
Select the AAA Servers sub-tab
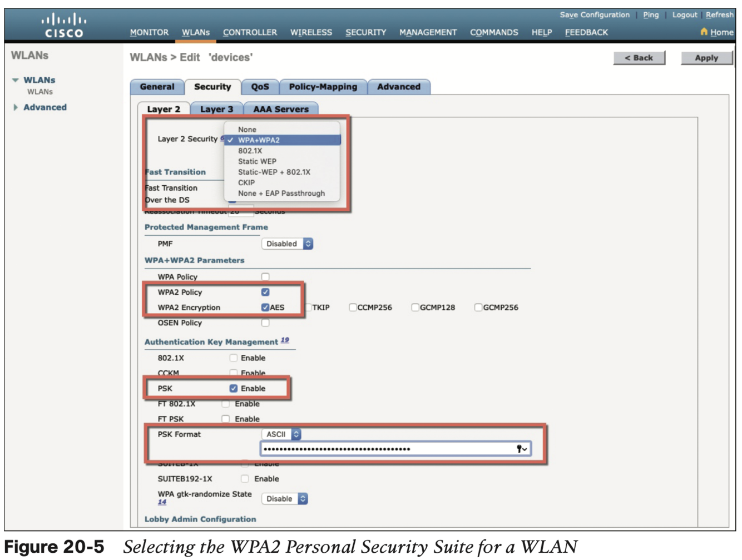pyautogui.click(x=281, y=109)
